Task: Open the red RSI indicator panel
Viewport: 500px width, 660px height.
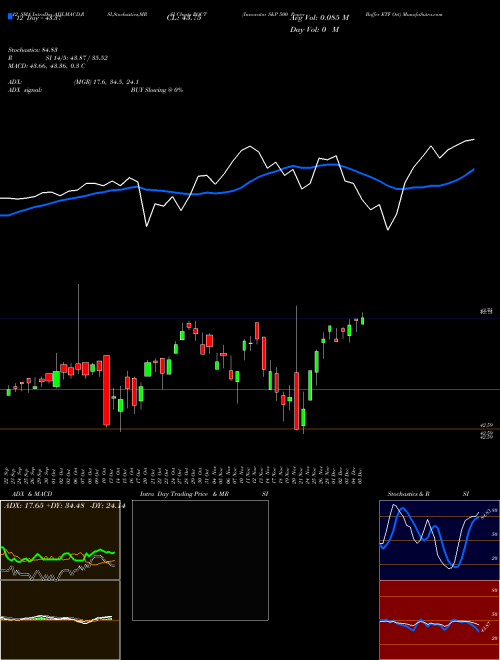Action: 439,620
